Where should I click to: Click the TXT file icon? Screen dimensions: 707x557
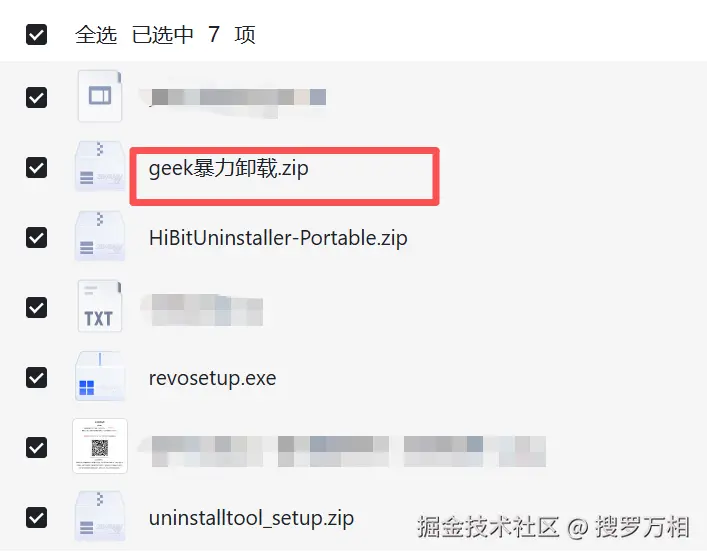point(100,306)
